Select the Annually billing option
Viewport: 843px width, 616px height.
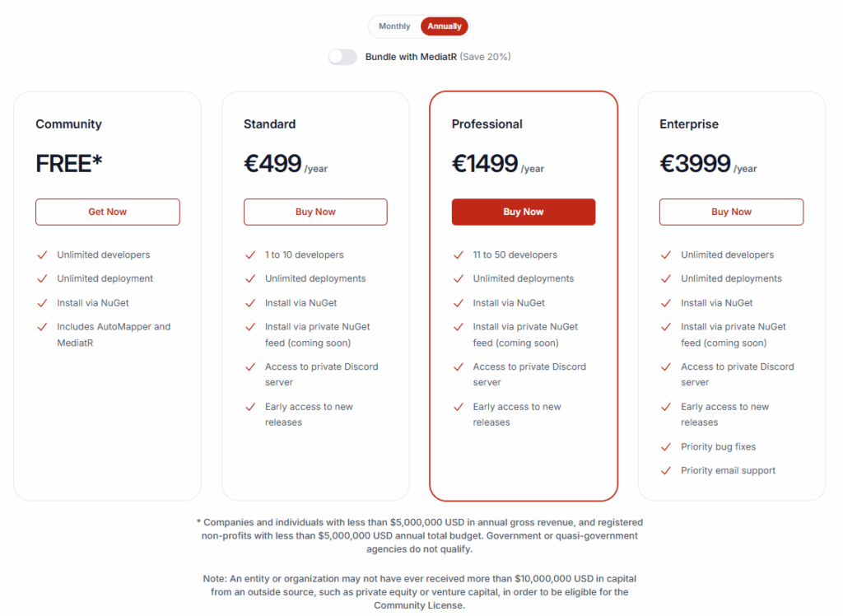point(444,26)
